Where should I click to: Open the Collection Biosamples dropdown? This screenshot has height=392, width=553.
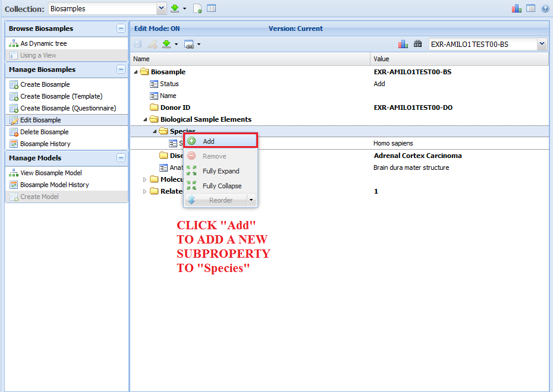click(x=161, y=8)
